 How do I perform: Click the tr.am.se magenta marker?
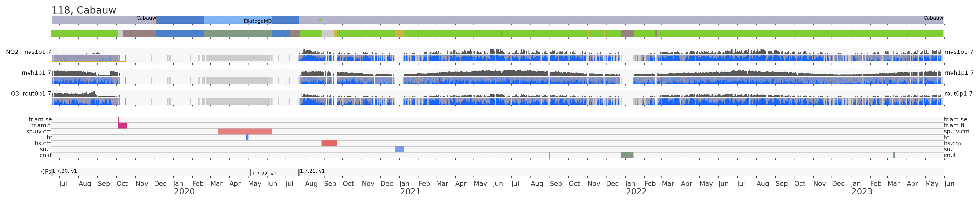pyautogui.click(x=118, y=119)
